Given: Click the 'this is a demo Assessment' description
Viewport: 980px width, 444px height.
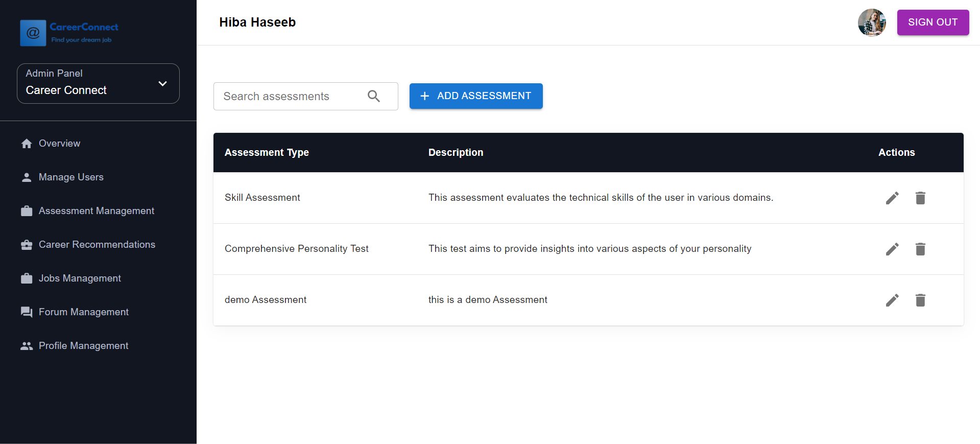Looking at the screenshot, I should [x=488, y=300].
